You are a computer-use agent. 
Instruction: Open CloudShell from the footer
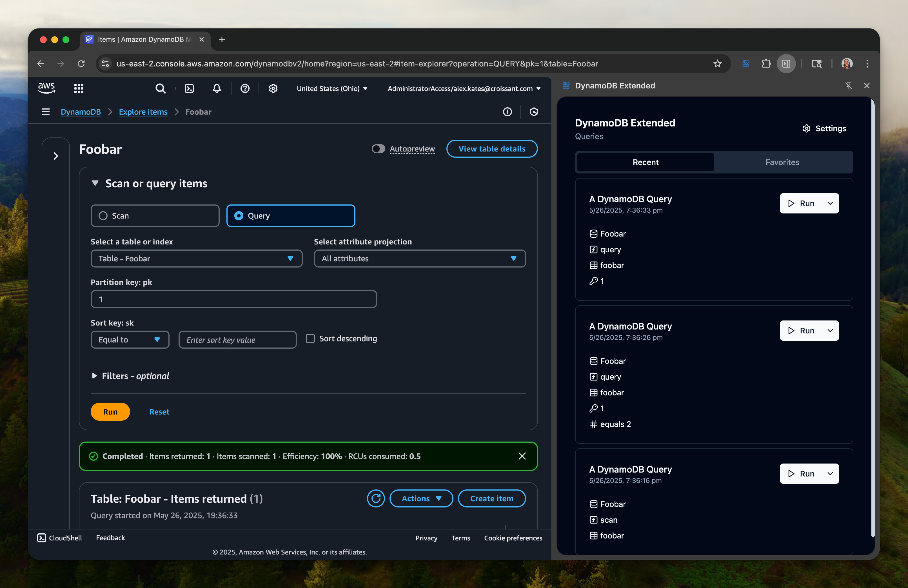coord(60,538)
